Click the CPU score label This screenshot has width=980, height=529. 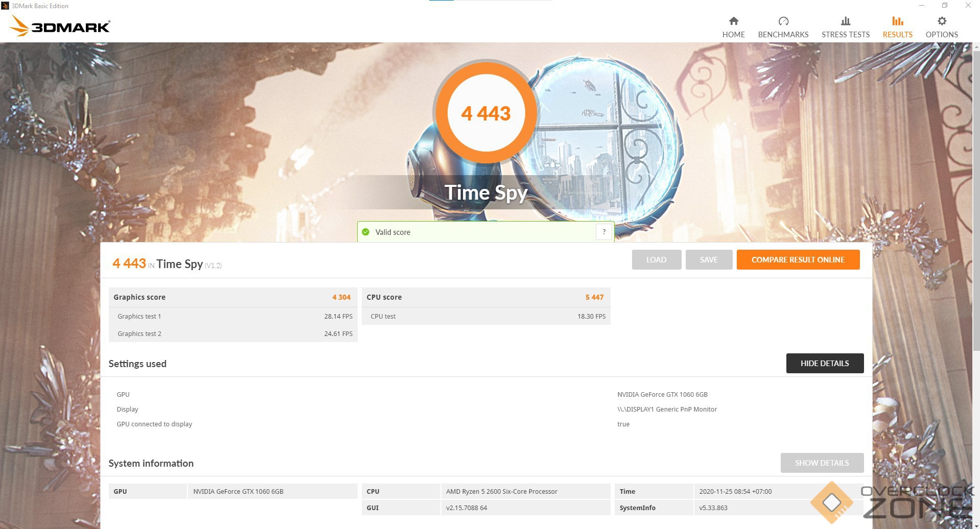(x=384, y=297)
